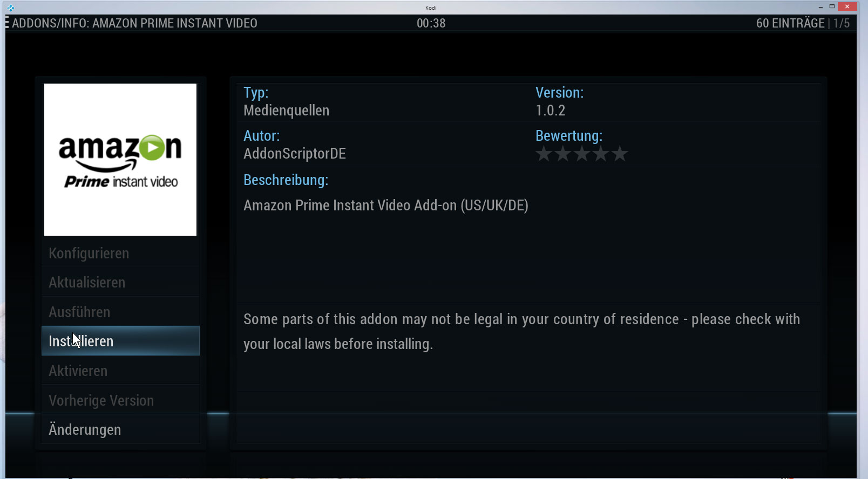
Task: Install the add-on with Installieren
Action: coord(120,341)
